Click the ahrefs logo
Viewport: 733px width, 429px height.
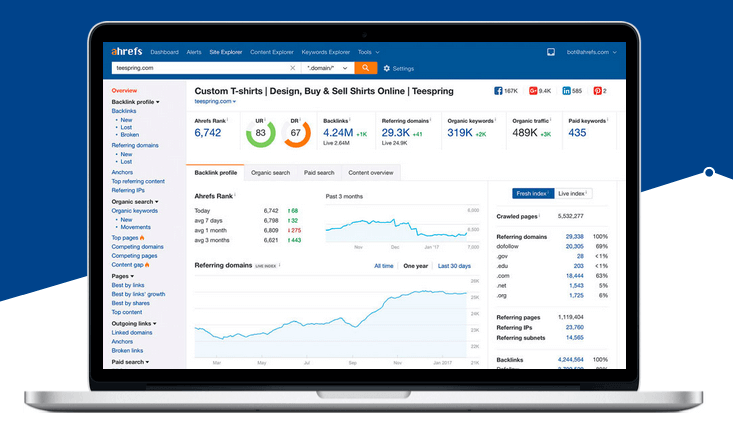(126, 51)
